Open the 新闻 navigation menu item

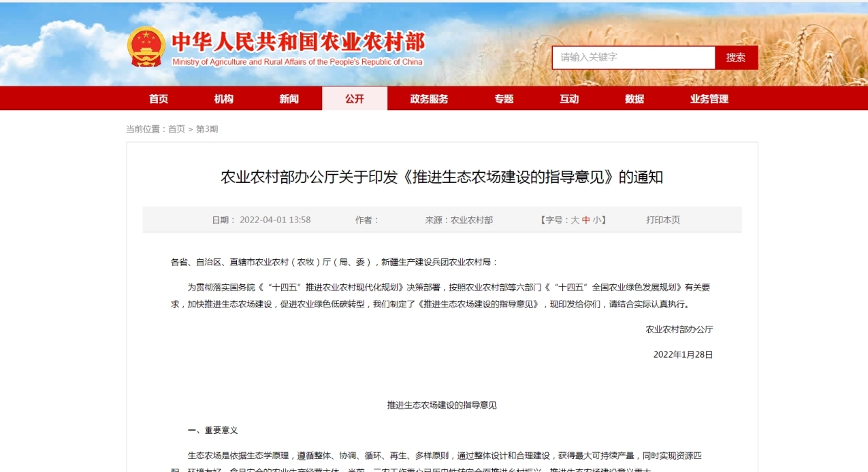[x=289, y=99]
